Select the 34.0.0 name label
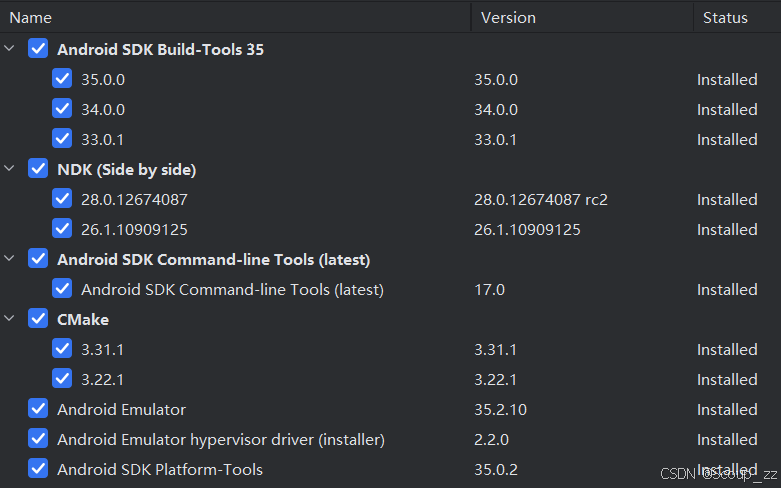This screenshot has width=781, height=488. pos(103,110)
